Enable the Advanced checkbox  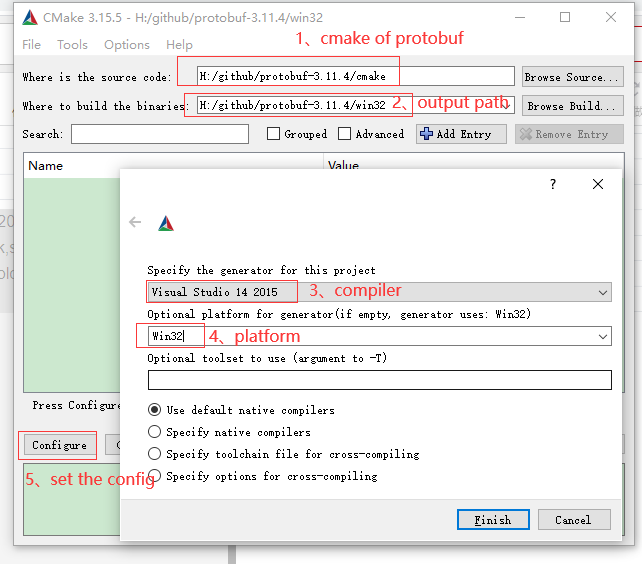coord(344,134)
